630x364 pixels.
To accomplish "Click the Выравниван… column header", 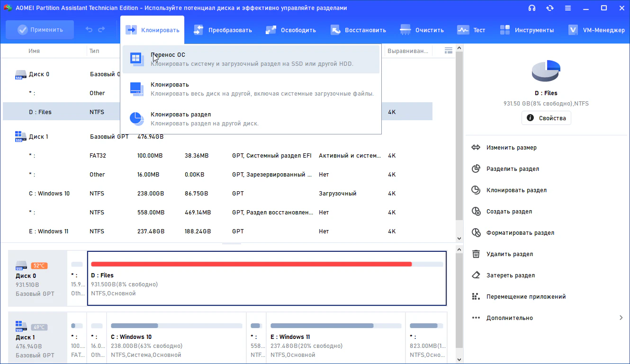I will 408,51.
